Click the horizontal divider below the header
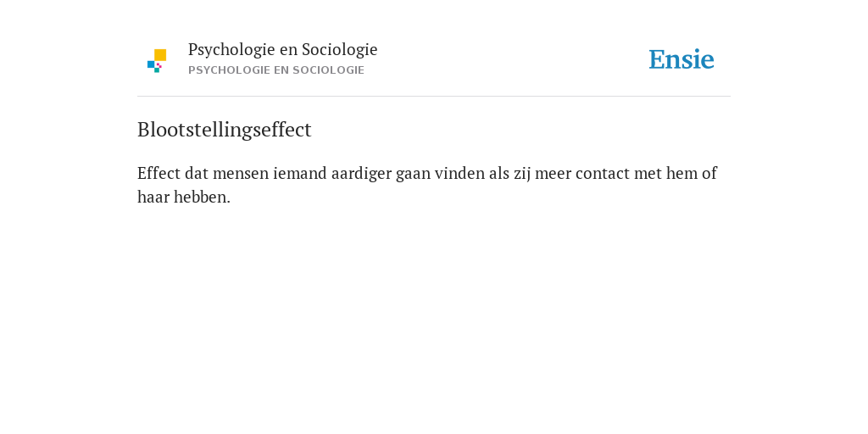This screenshot has width=868, height=434. coord(434,97)
